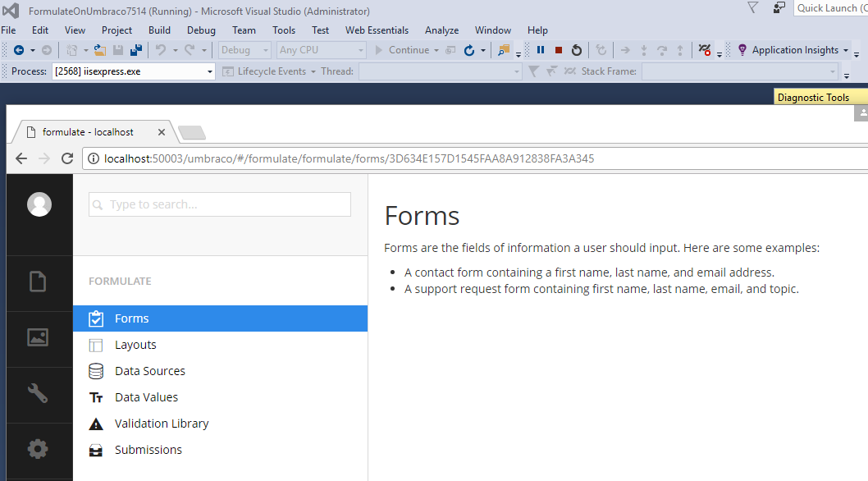
Task: Click the Undo icon in toolbar
Action: 161,50
